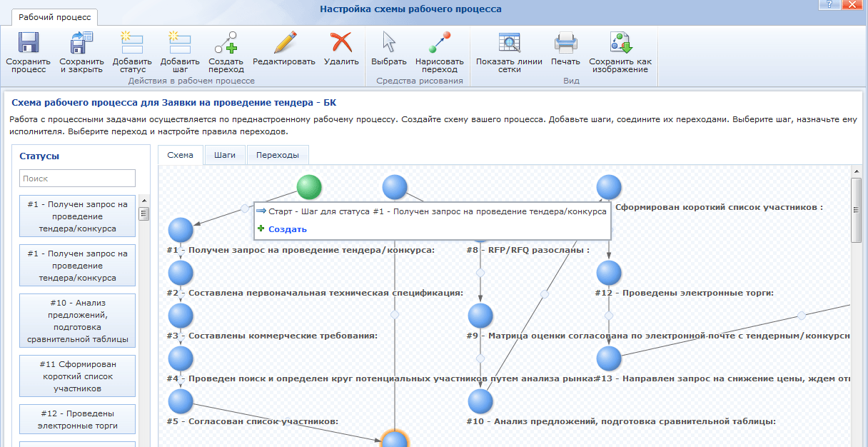Activate the Draw transition tool
Screen dimensions: 868x447
point(439,44)
